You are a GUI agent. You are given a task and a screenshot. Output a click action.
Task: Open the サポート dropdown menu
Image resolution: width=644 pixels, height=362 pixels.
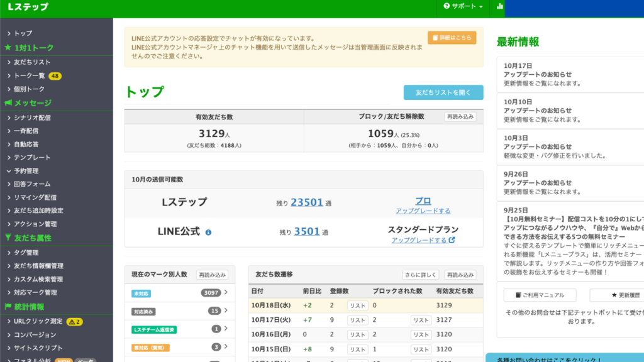point(463,6)
